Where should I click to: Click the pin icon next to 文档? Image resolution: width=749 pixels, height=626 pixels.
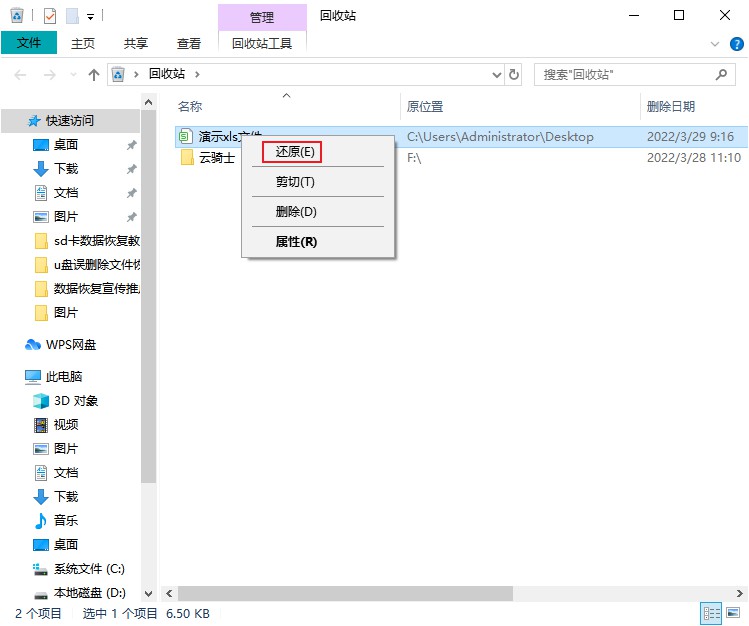[131, 193]
